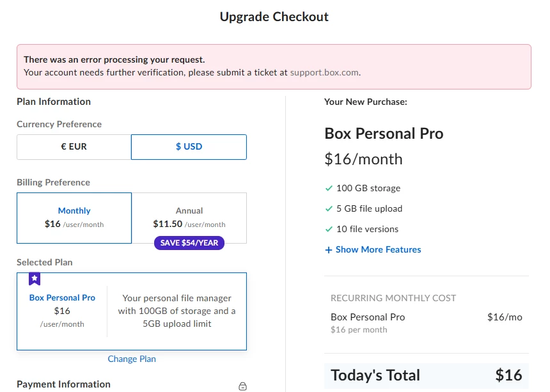Click the $16/mo amount in recurring cost
The image size is (550, 392).
tap(505, 317)
